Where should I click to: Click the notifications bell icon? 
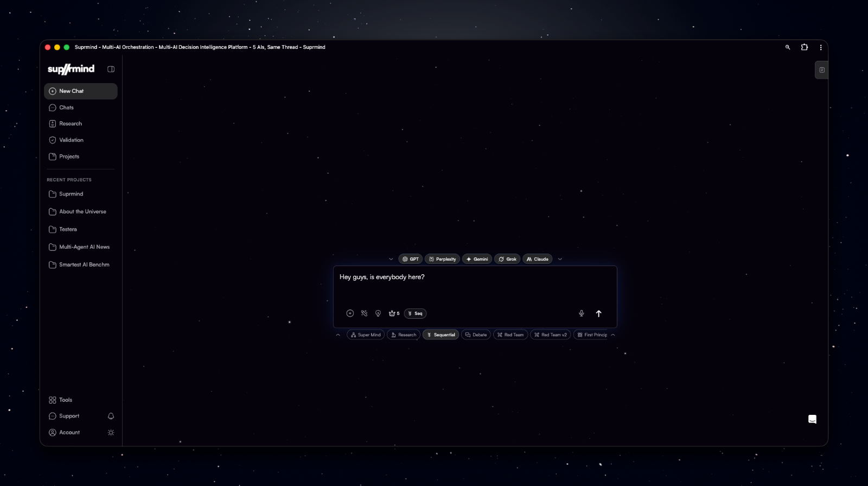pos(111,416)
